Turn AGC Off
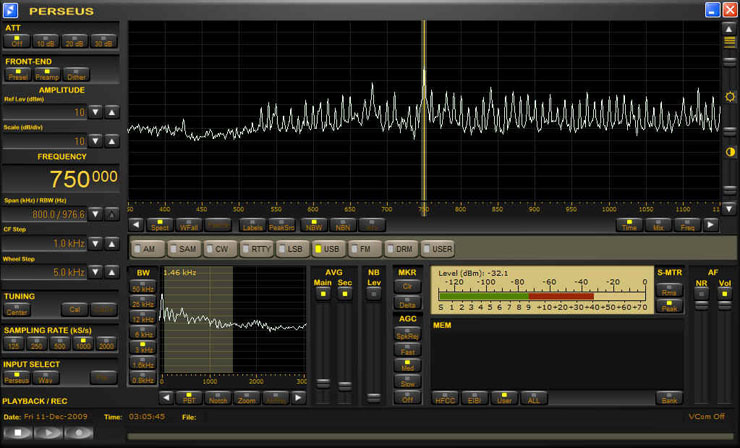 [x=407, y=397]
